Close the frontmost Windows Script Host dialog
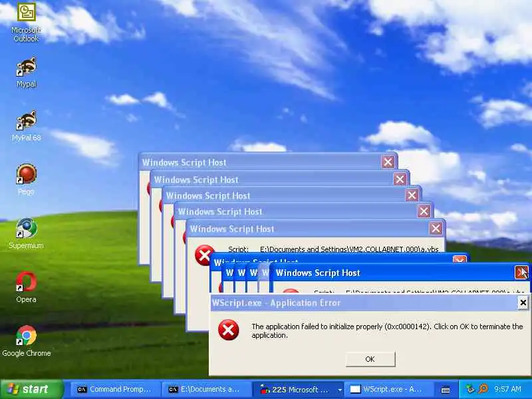The height and width of the screenshot is (399, 532). (x=521, y=273)
